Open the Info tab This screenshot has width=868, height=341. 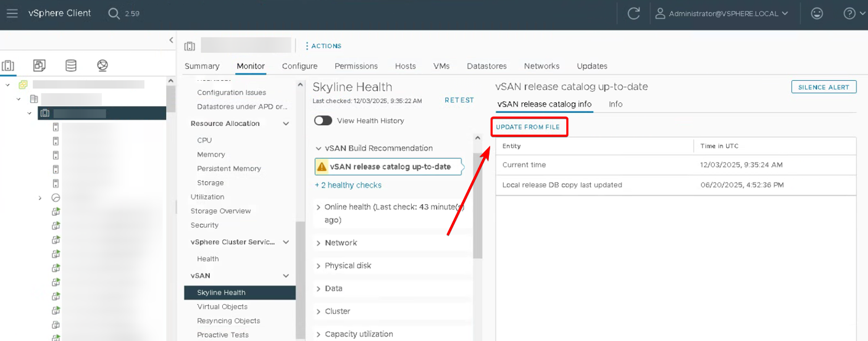[x=616, y=104]
